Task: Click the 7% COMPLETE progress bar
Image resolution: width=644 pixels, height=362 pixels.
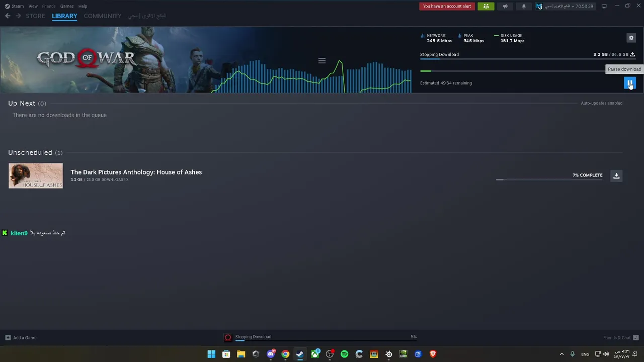Action: pos(549,179)
